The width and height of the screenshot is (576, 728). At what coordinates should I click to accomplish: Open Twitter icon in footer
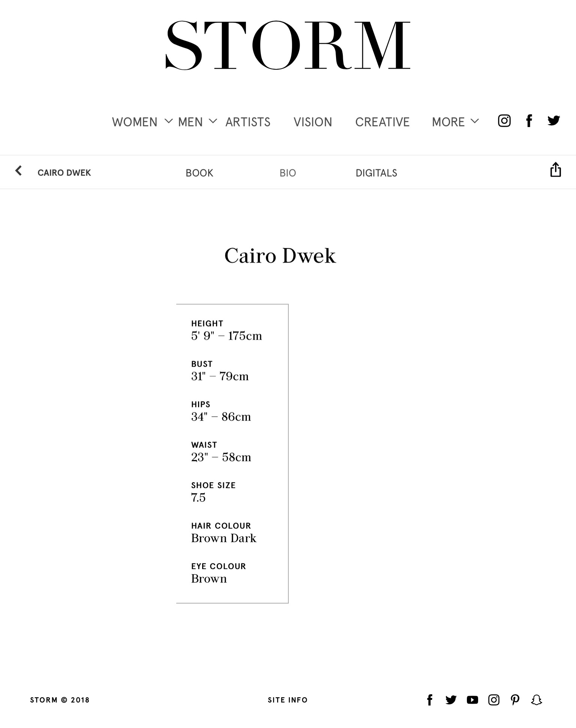(451, 700)
